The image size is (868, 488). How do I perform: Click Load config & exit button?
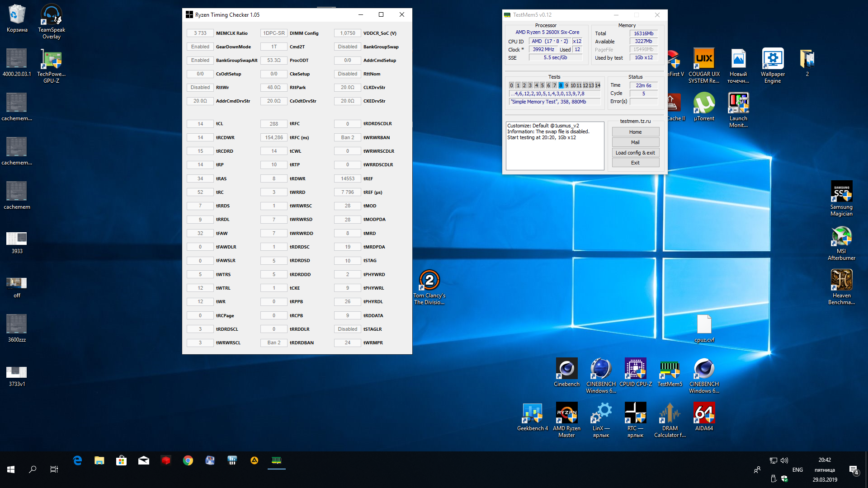pyautogui.click(x=635, y=153)
